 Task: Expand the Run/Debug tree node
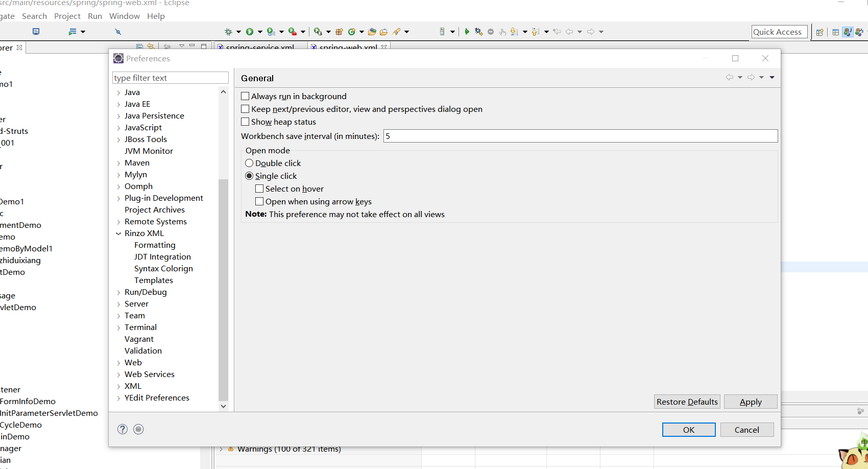tap(118, 292)
